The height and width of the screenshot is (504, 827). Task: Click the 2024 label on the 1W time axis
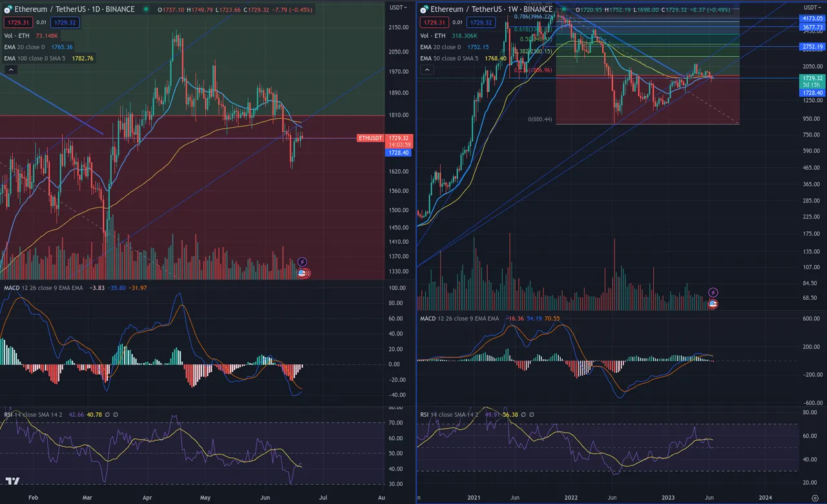[765, 498]
